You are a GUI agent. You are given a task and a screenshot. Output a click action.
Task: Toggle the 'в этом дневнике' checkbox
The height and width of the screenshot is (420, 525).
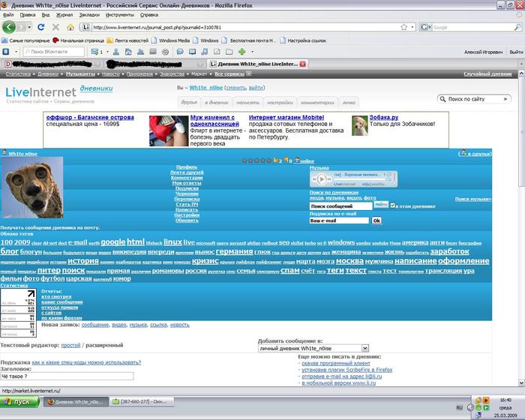click(x=392, y=205)
